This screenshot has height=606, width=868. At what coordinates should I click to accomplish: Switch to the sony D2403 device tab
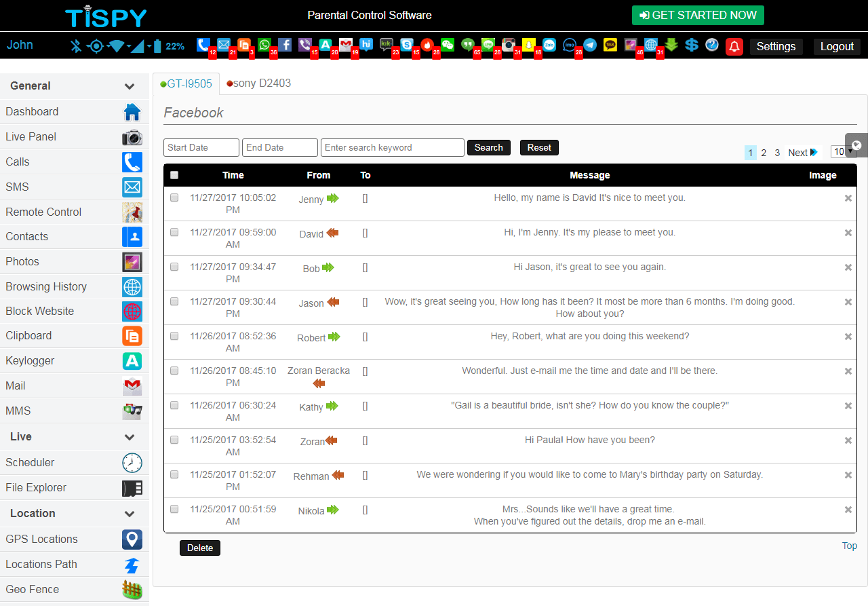click(258, 83)
